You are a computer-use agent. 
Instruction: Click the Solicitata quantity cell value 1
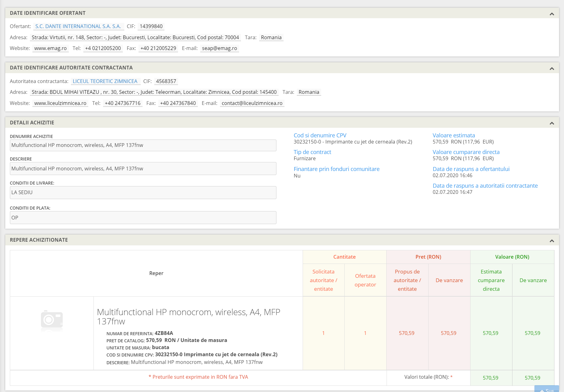(323, 333)
